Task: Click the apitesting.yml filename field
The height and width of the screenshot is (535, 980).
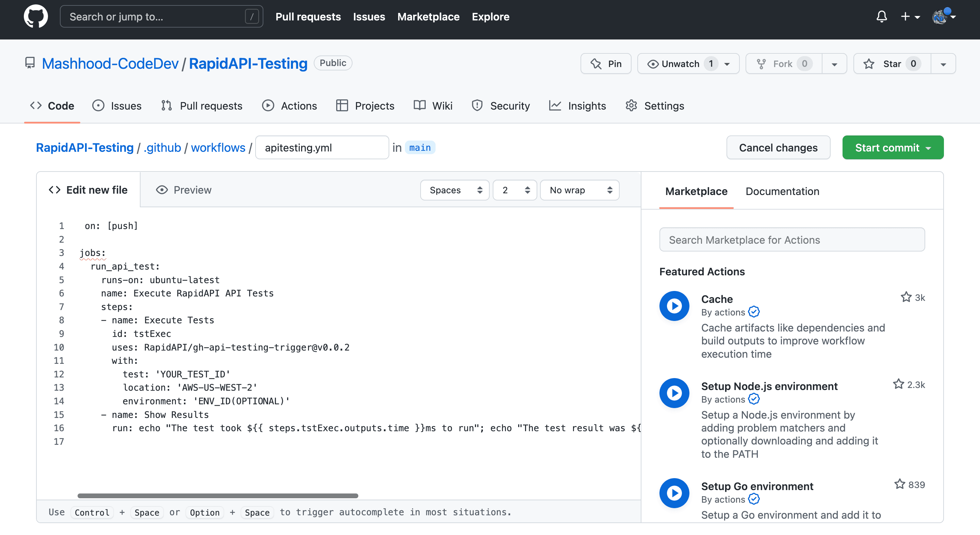Action: [x=322, y=148]
